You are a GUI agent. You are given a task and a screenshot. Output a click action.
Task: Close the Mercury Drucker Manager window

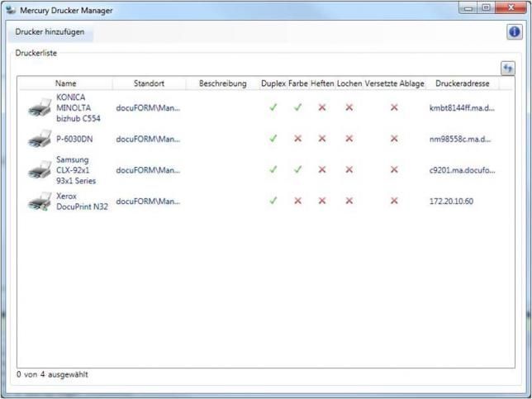tap(510, 9)
